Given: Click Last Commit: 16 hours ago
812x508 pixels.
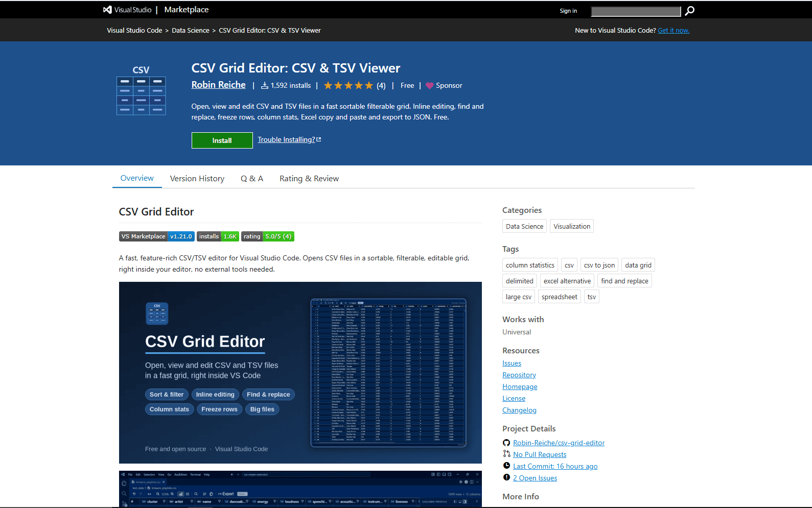Looking at the screenshot, I should pyautogui.click(x=555, y=466).
